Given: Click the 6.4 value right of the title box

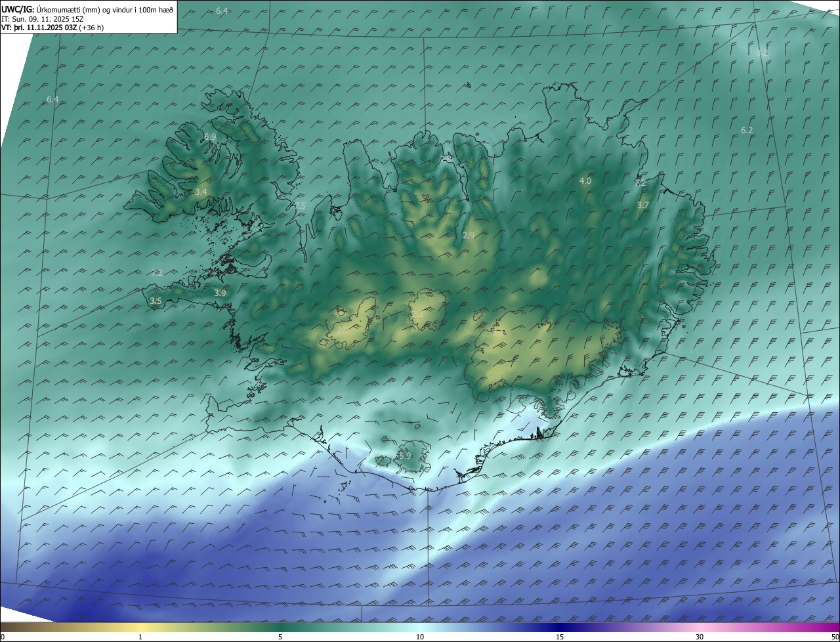Looking at the screenshot, I should tap(222, 11).
